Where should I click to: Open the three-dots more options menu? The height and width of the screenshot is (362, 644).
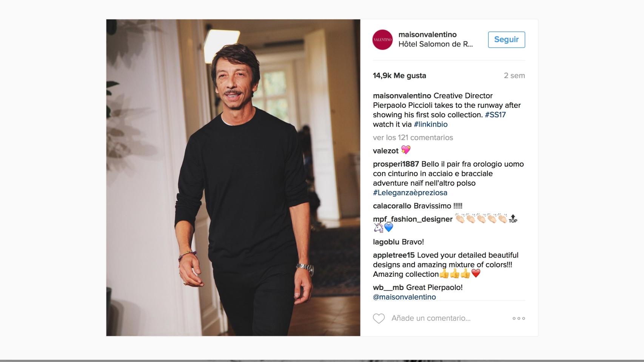519,318
